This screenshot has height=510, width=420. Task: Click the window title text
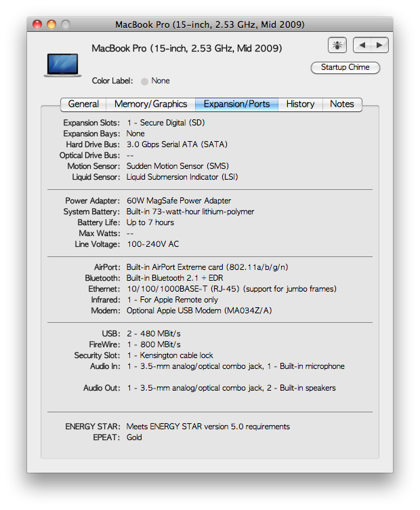point(210,24)
